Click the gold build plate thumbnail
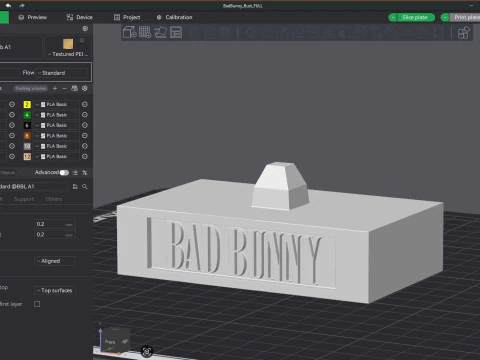 68,44
